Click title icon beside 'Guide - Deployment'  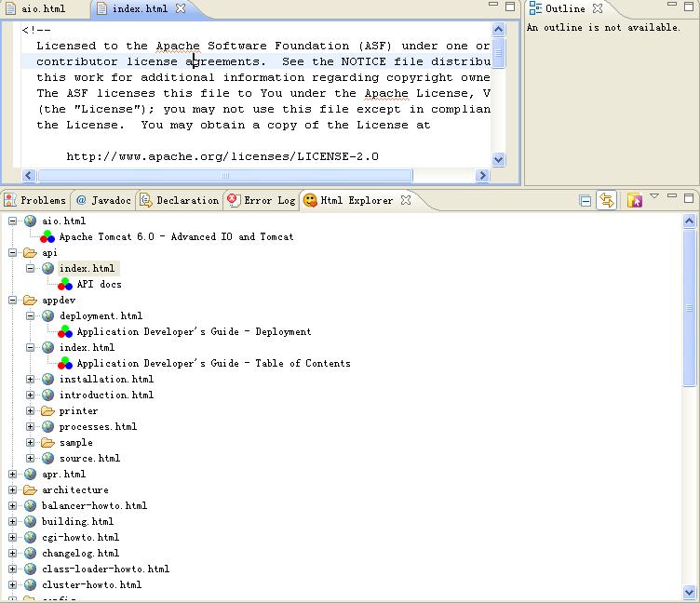(65, 331)
